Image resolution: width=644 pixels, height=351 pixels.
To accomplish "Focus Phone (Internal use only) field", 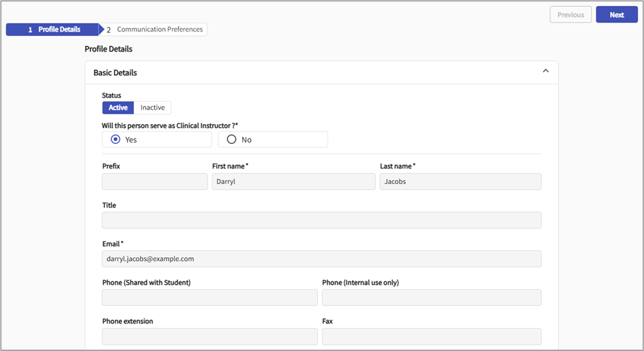I will pos(431,297).
